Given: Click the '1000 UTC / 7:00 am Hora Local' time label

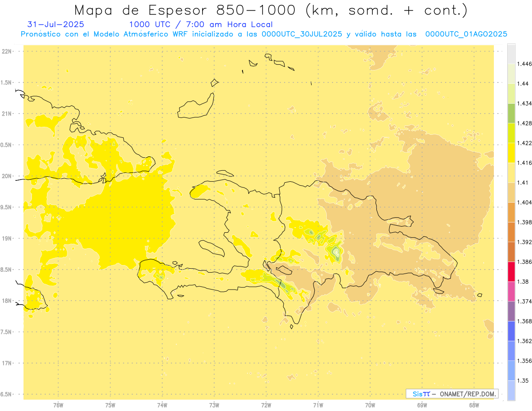Looking at the screenshot, I should click(201, 24).
